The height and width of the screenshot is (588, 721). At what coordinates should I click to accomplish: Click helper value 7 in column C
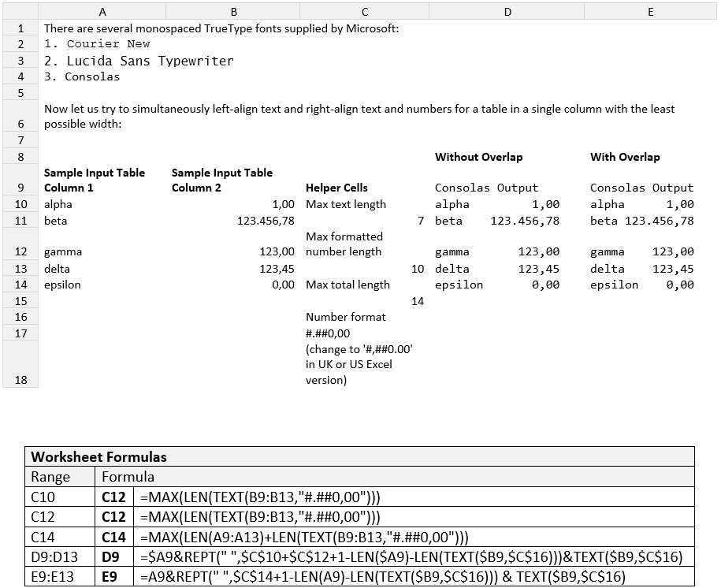pos(421,221)
